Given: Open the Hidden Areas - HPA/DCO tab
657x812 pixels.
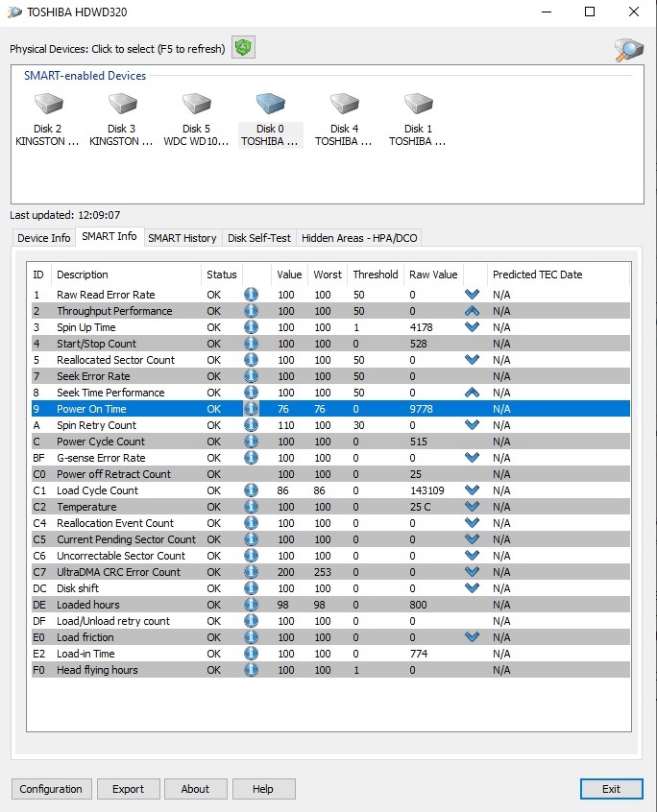Looking at the screenshot, I should pos(359,238).
